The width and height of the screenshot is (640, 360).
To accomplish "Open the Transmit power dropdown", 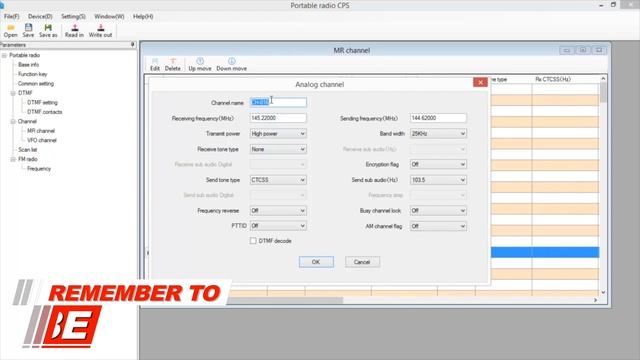I will 278,133.
